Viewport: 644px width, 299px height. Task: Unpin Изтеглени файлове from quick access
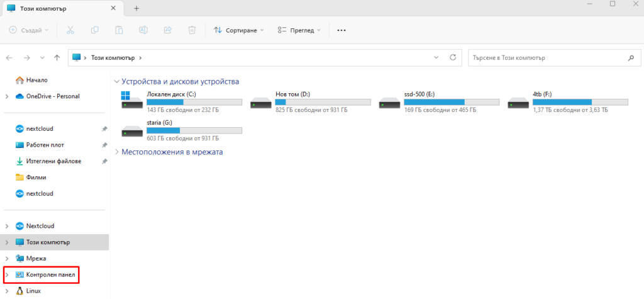point(104,161)
